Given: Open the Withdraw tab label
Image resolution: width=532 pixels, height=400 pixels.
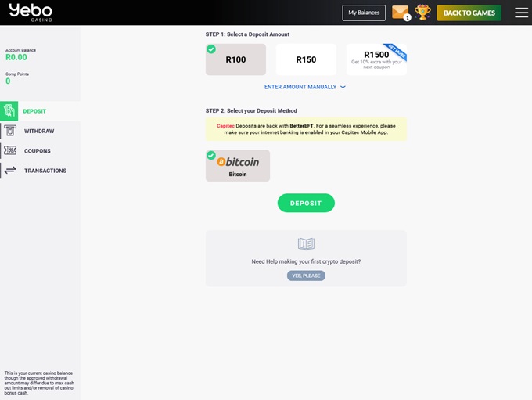Looking at the screenshot, I should [39, 131].
